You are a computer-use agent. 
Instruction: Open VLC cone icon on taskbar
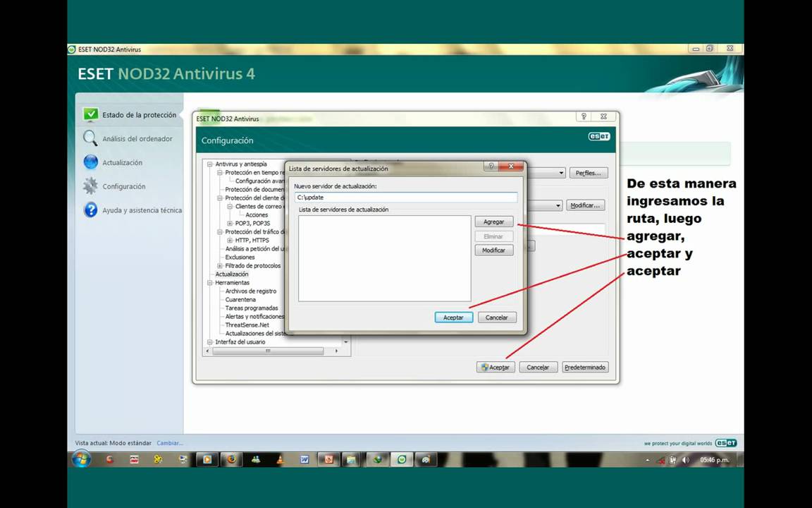pos(280,459)
